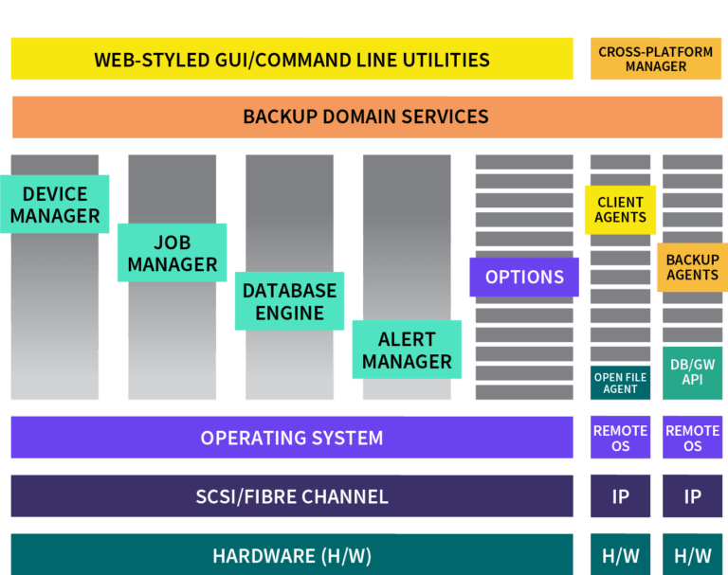
Task: Click the Hardware (H/W) bar
Action: (x=292, y=554)
